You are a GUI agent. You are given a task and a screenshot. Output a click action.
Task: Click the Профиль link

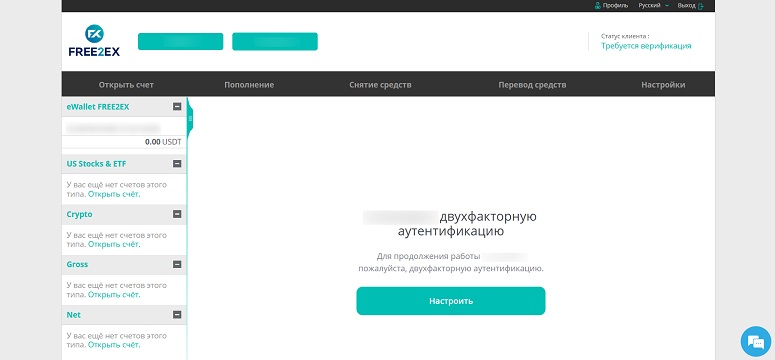click(615, 5)
